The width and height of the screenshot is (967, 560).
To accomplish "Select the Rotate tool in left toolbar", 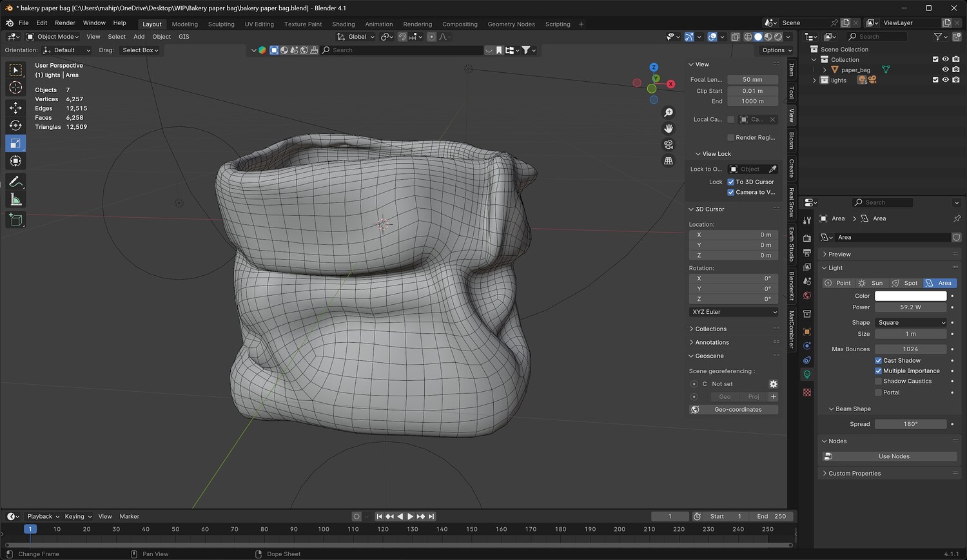I will pyautogui.click(x=15, y=126).
